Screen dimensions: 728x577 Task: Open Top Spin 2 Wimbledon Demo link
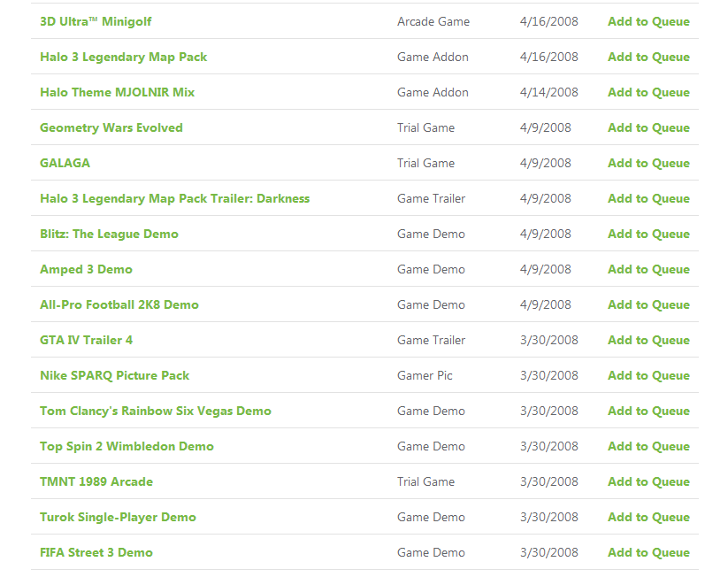point(126,446)
